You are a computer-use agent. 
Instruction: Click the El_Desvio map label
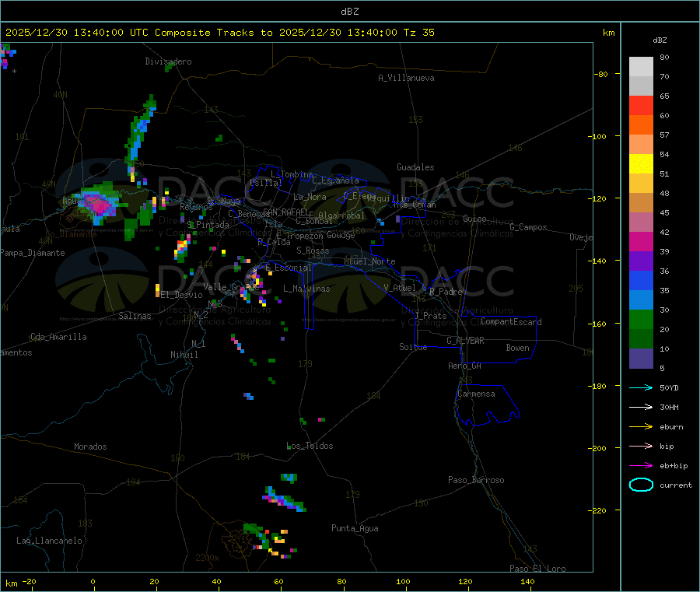(x=181, y=295)
